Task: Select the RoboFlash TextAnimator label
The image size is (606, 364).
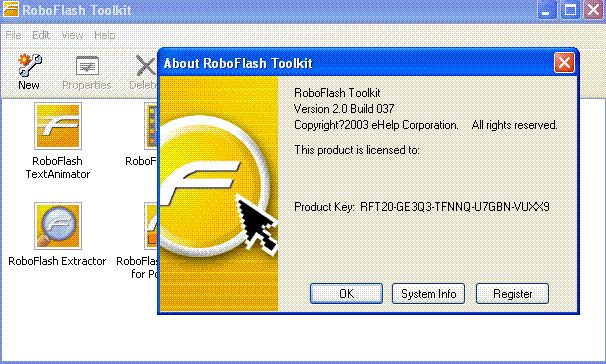Action: click(x=58, y=168)
